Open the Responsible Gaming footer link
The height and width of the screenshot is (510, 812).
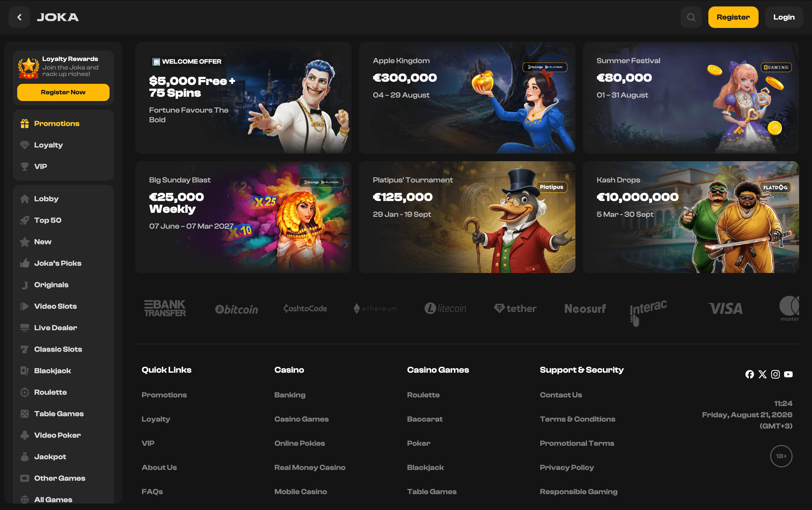point(579,492)
